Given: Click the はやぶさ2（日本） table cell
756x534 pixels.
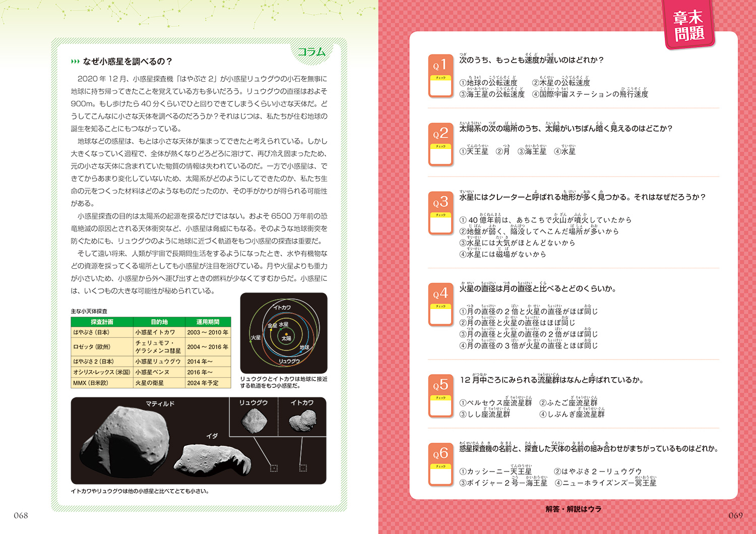Looking at the screenshot, I should pyautogui.click(x=102, y=362).
